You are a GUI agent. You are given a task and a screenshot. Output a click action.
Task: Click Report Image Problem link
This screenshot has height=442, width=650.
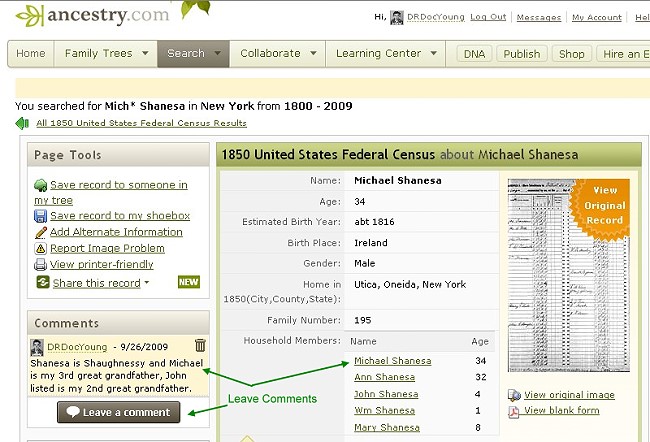(107, 248)
